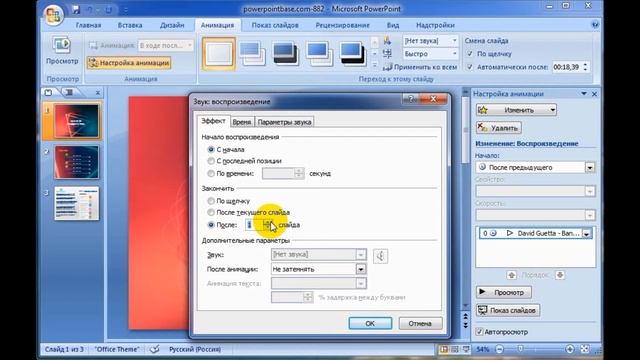Click Отмена to cancel dialog
Image resolution: width=640 pixels, height=360 pixels.
(x=420, y=323)
